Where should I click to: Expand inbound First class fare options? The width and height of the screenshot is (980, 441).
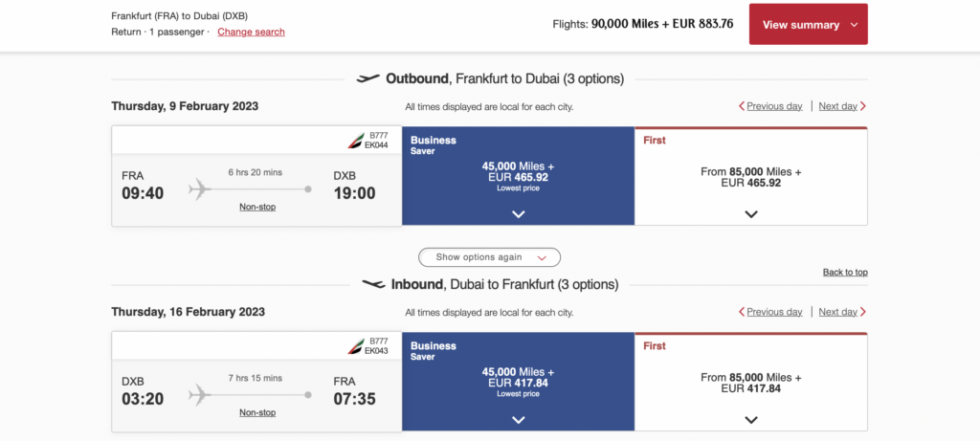[751, 420]
